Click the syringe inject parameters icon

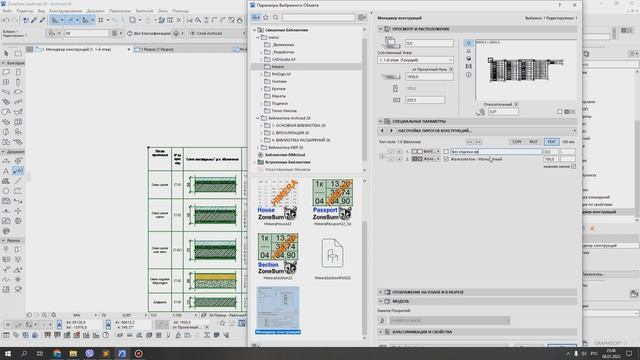point(42,20)
